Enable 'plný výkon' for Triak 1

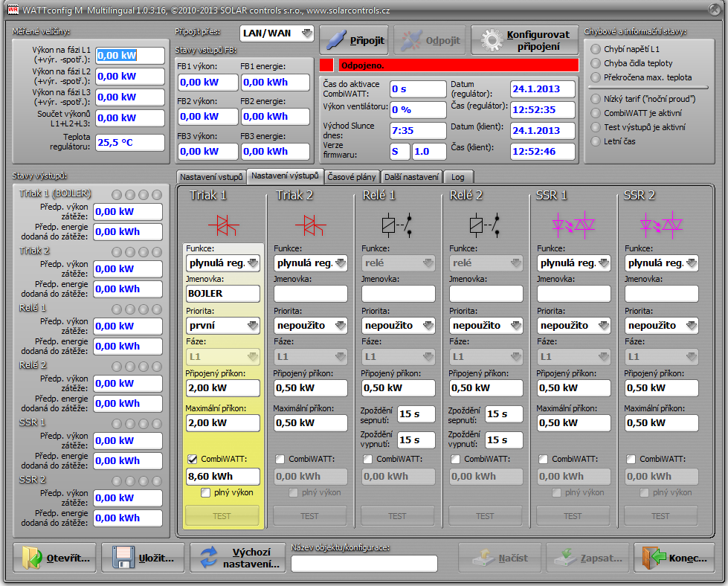(x=206, y=492)
